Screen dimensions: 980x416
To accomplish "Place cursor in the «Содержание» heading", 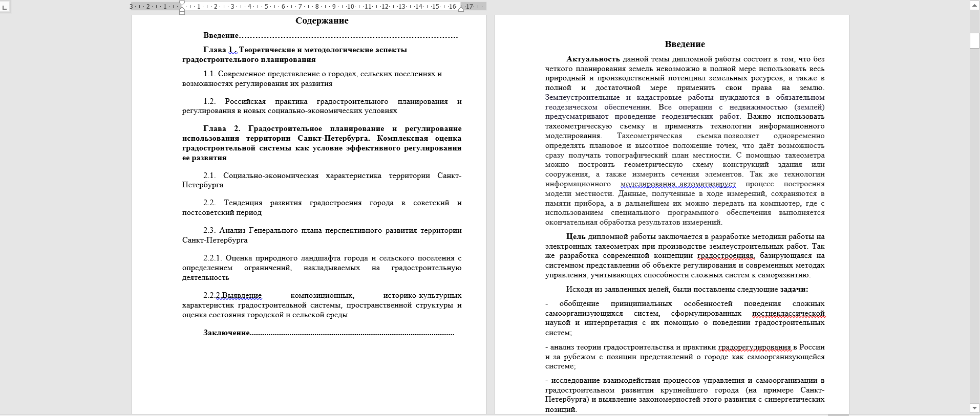I will coord(322,21).
